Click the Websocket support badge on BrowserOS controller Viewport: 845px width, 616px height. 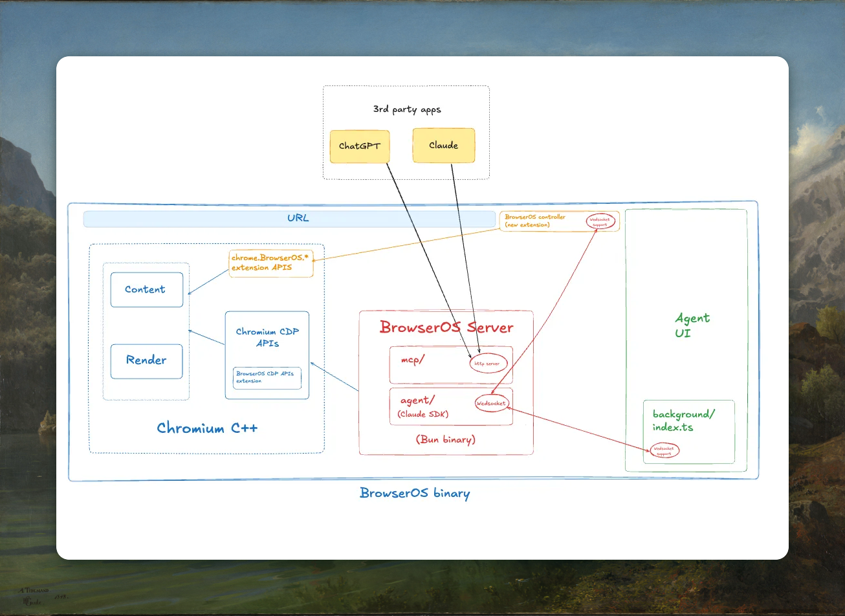pyautogui.click(x=600, y=221)
